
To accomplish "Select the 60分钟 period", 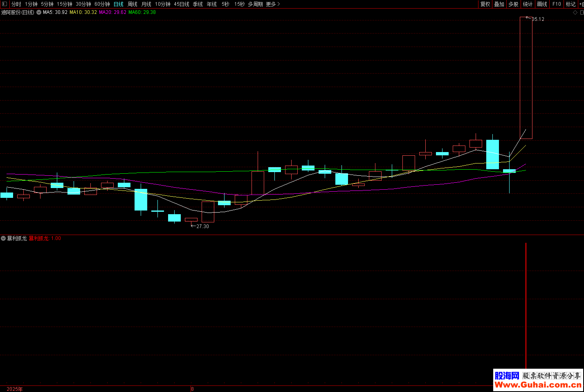I will pos(102,4).
